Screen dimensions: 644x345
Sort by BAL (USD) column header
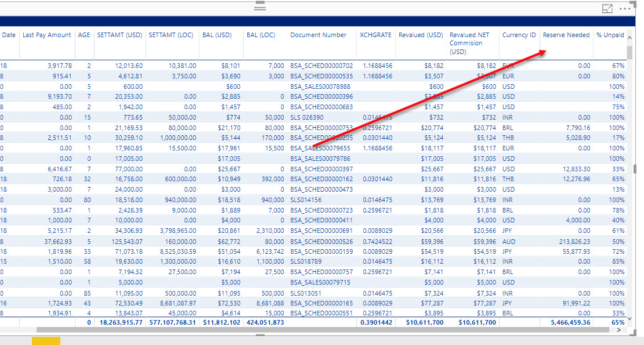pyautogui.click(x=216, y=35)
